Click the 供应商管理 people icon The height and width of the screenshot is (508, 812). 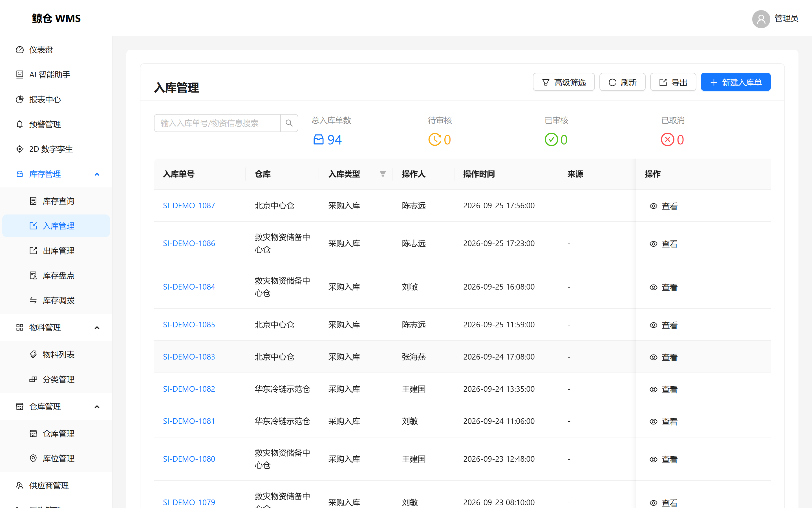coord(20,485)
